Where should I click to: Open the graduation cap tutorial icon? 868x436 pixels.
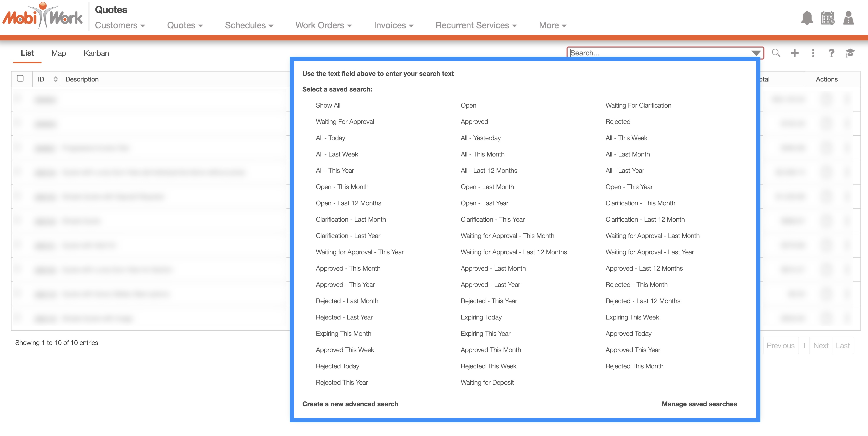coord(850,53)
